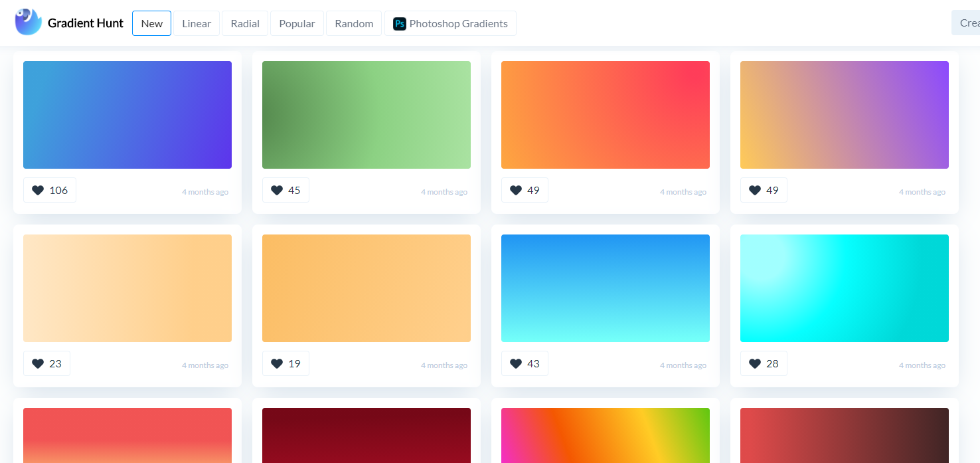Image resolution: width=980 pixels, height=463 pixels.
Task: Heart the purple-yellow gradient with 49 likes
Action: click(x=764, y=190)
